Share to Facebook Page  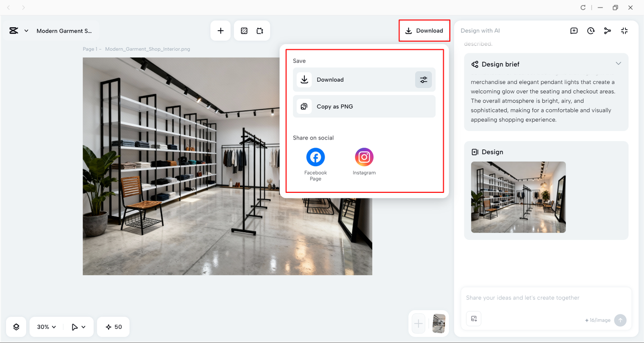(315, 164)
